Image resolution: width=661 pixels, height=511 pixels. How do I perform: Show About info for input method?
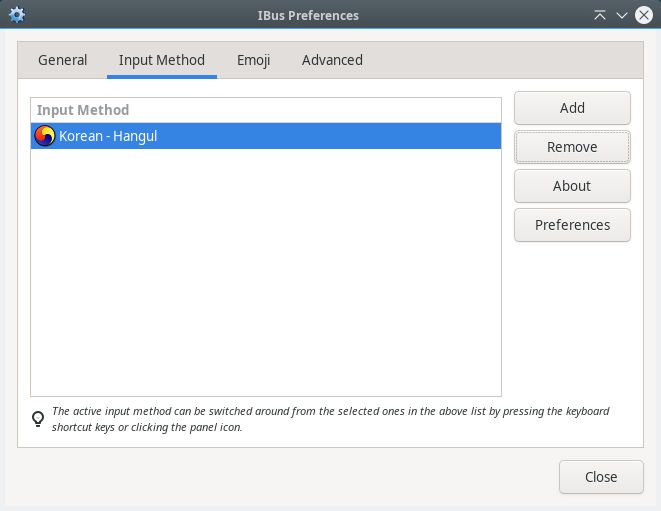point(572,186)
